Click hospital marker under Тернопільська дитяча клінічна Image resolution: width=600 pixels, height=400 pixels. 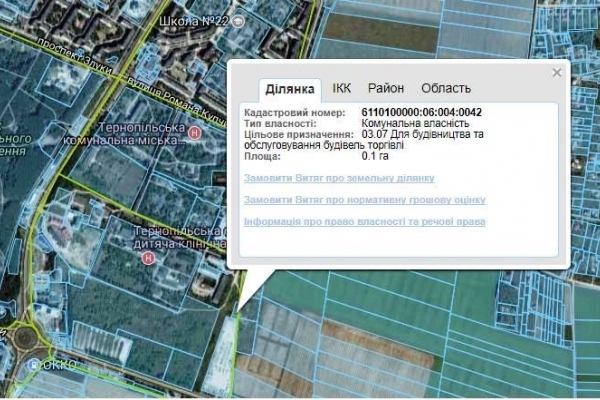[149, 257]
